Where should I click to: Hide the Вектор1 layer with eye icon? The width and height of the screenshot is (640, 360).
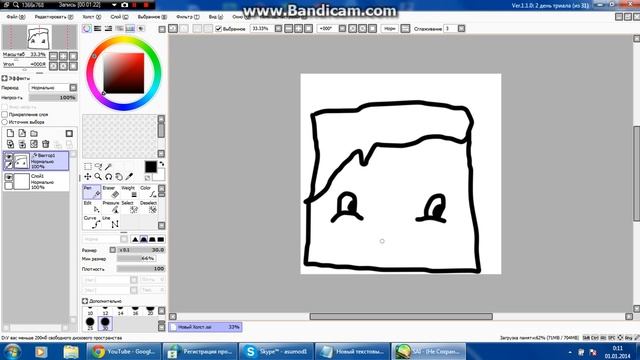tap(9, 157)
